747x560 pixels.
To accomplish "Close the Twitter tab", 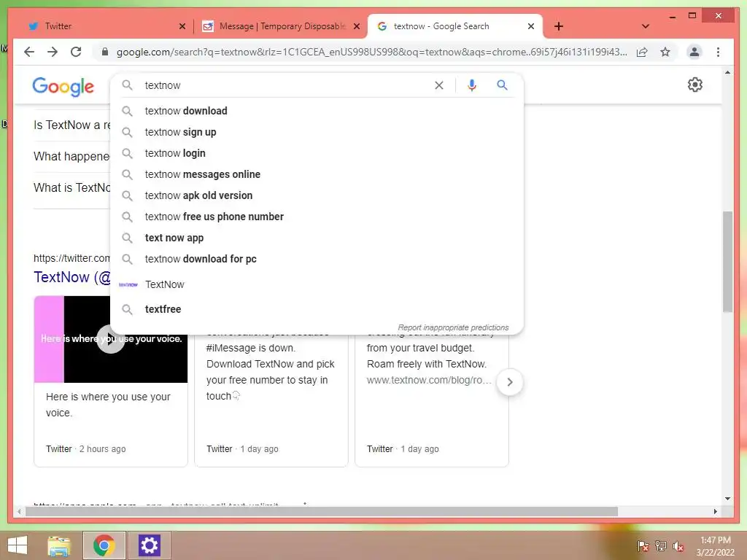I will point(182,26).
